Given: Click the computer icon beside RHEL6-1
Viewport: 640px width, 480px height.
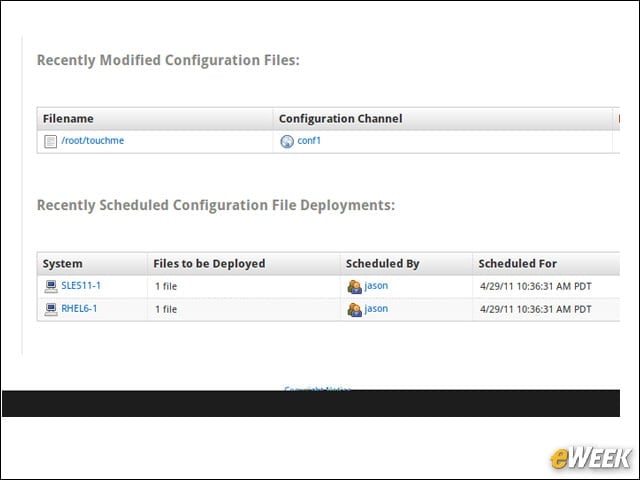Looking at the screenshot, I should coord(51,309).
